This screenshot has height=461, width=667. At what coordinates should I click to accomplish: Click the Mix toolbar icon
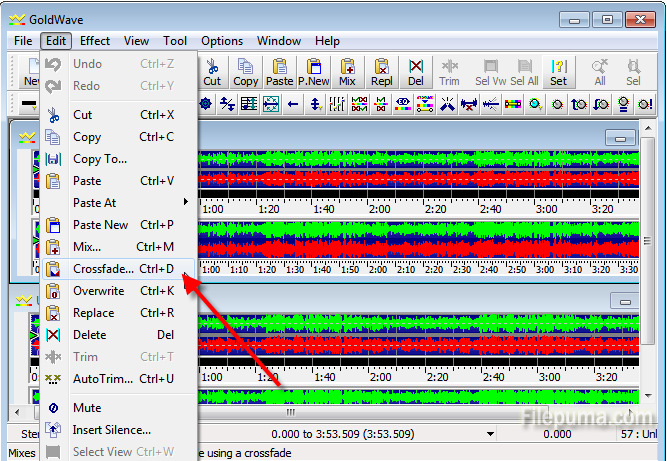(x=347, y=71)
